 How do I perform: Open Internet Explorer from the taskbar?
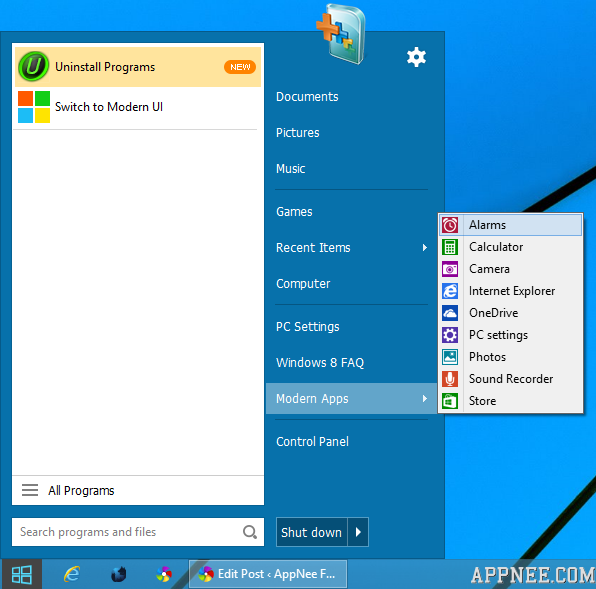tap(71, 574)
